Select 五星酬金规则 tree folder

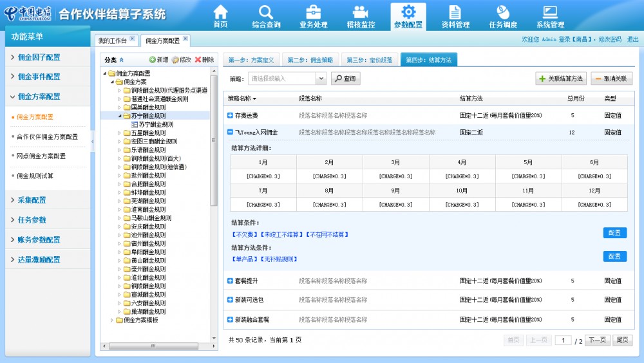148,133
